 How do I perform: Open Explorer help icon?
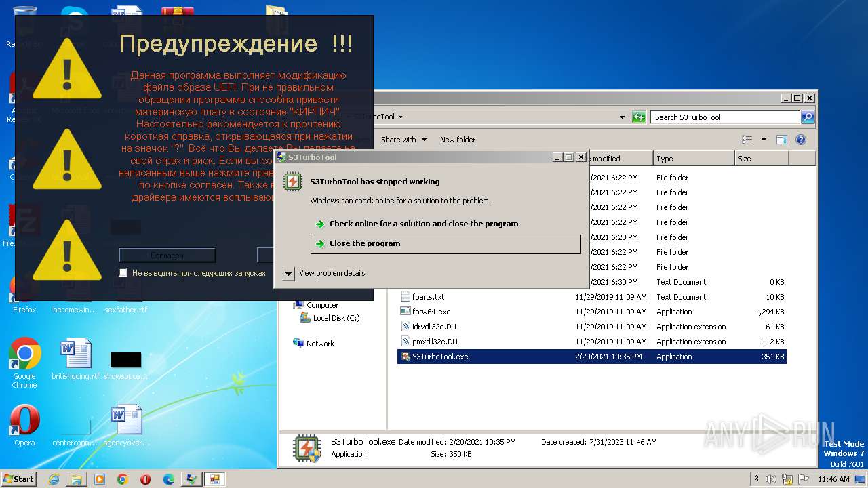(801, 140)
